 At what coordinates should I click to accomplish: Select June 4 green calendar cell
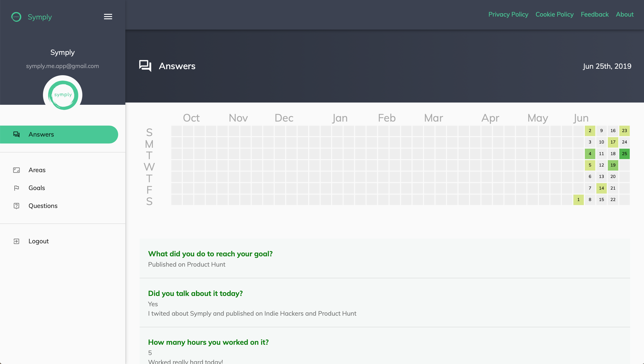pos(590,154)
